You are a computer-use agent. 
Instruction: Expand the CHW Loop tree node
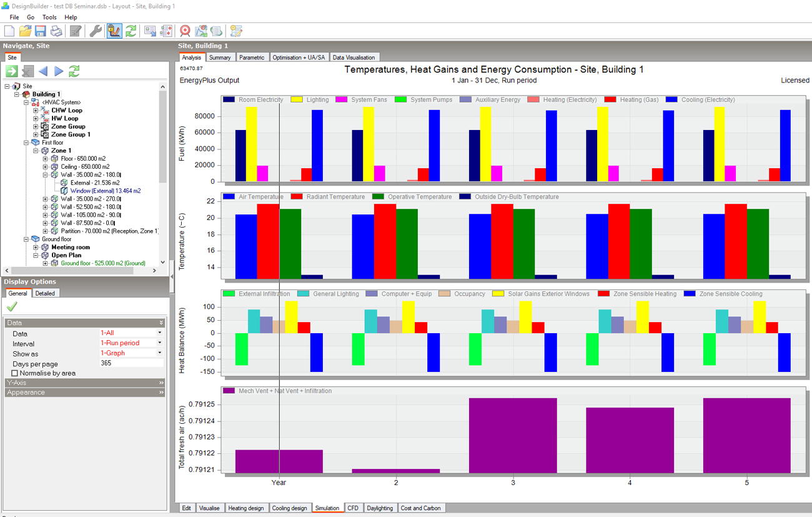(x=36, y=111)
